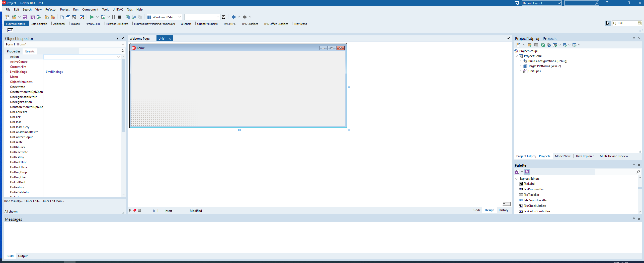Click the device refresh icon beside empty combo
Screen dimensions: 644x263
[x=223, y=17]
